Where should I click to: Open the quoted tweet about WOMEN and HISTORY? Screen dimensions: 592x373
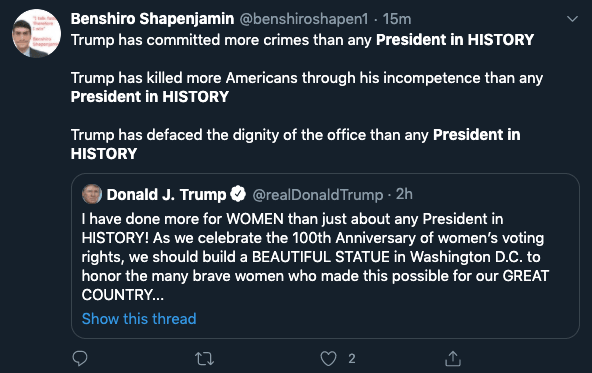pos(325,256)
